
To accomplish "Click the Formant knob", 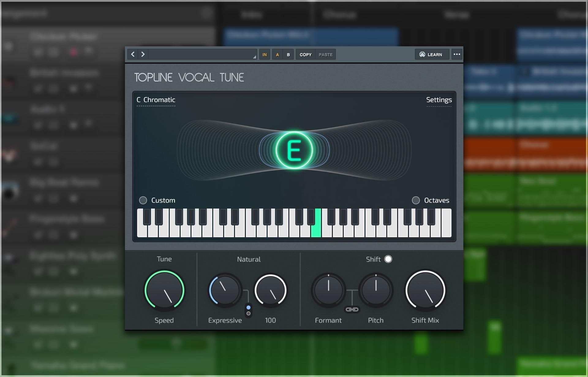I will 328,290.
